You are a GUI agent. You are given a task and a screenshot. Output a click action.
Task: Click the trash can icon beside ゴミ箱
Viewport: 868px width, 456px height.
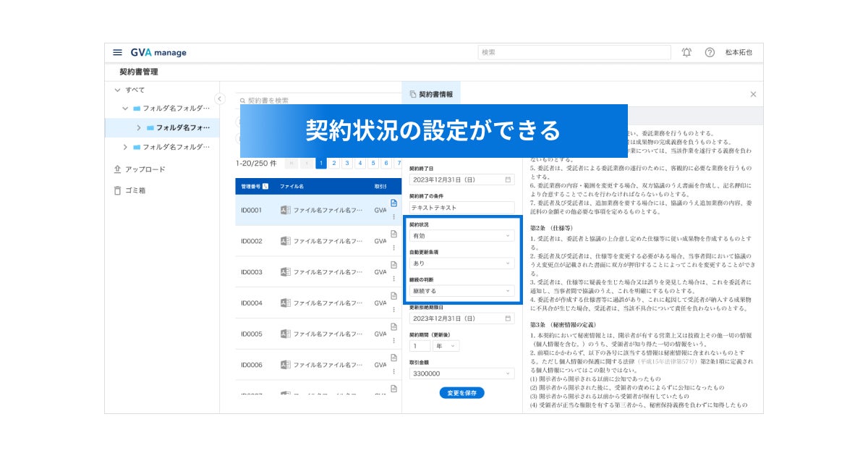click(117, 190)
